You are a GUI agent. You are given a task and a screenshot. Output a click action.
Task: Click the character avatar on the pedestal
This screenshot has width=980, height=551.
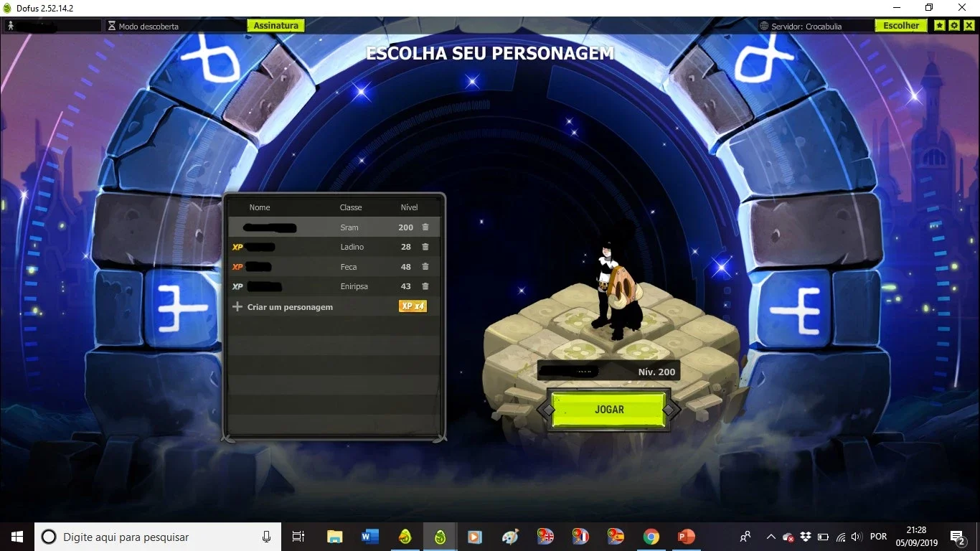pos(616,291)
